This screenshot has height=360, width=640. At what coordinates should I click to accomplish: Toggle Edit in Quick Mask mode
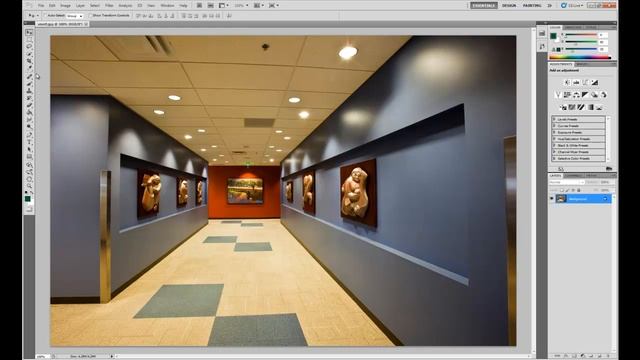[29, 209]
